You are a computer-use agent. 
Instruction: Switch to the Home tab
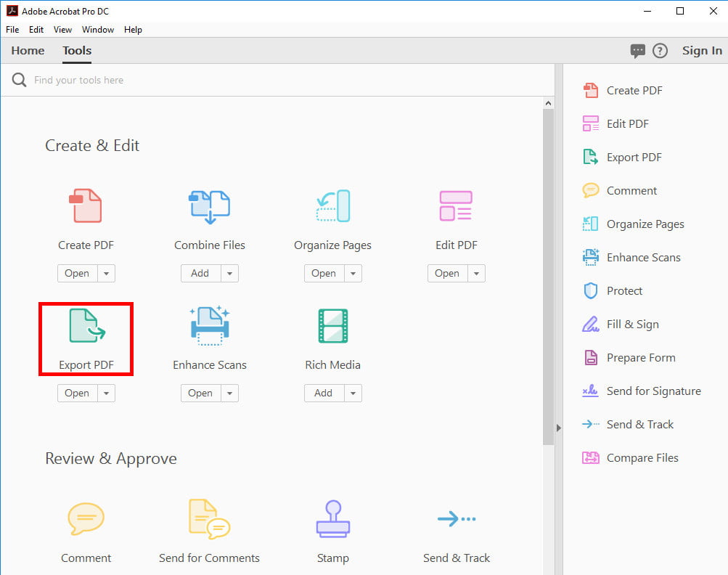pyautogui.click(x=27, y=50)
